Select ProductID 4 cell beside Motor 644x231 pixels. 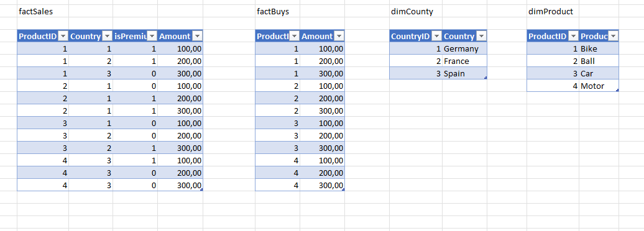pos(553,86)
